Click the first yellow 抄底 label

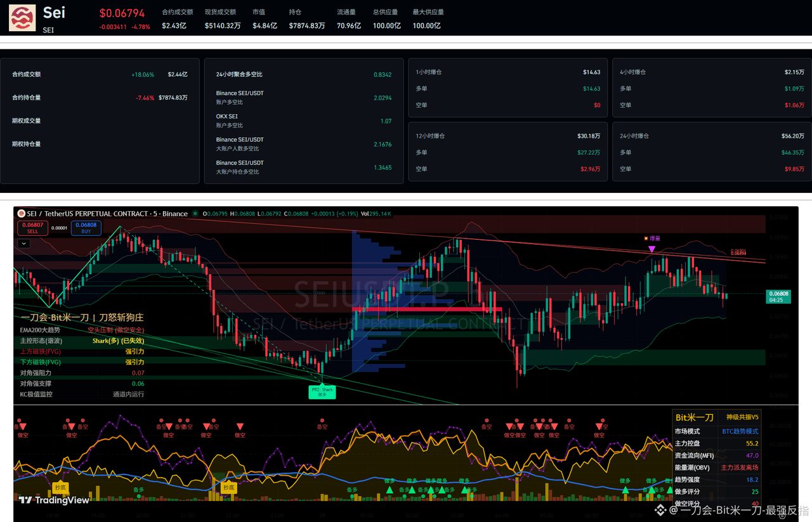pyautogui.click(x=60, y=487)
